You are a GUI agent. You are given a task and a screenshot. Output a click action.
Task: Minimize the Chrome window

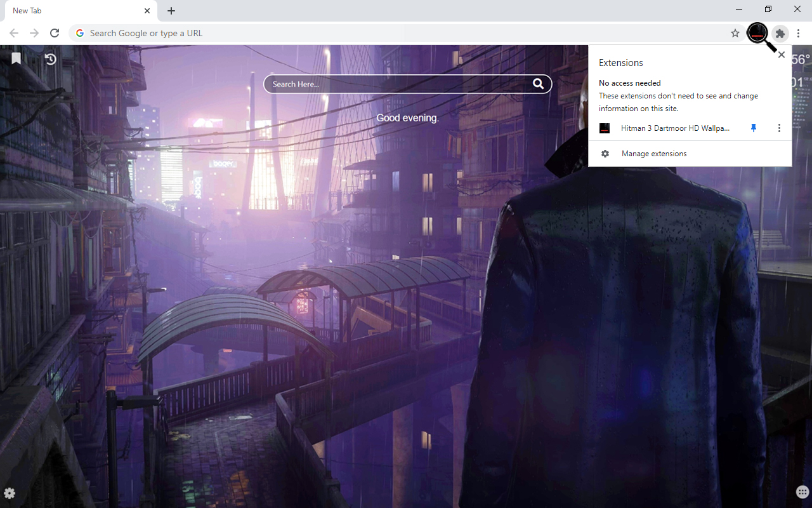(x=740, y=10)
